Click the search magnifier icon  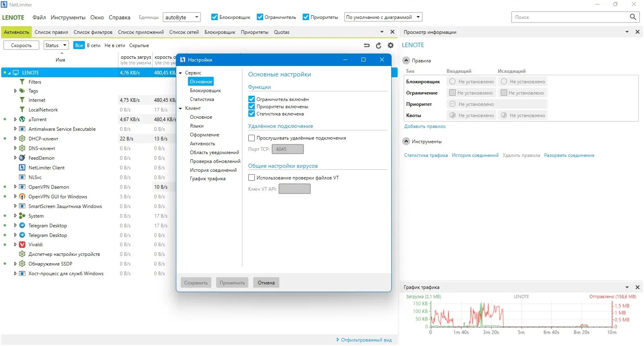(x=633, y=17)
